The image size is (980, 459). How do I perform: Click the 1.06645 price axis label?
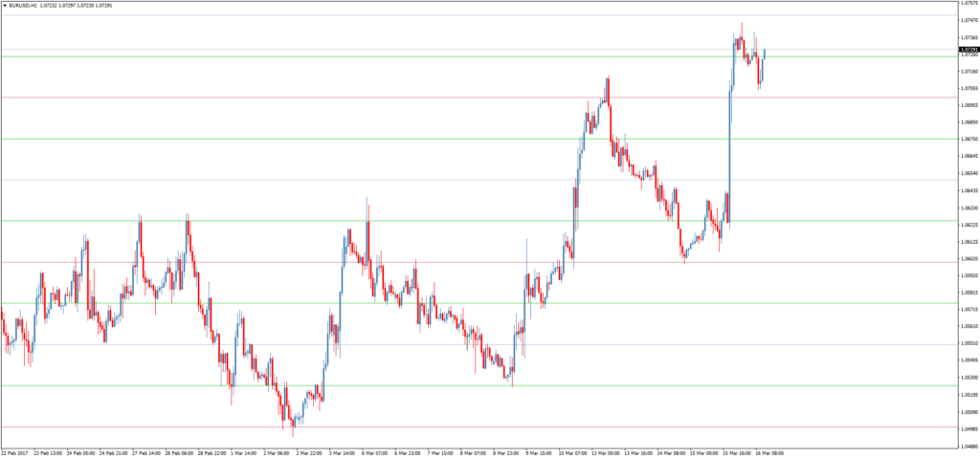point(969,156)
